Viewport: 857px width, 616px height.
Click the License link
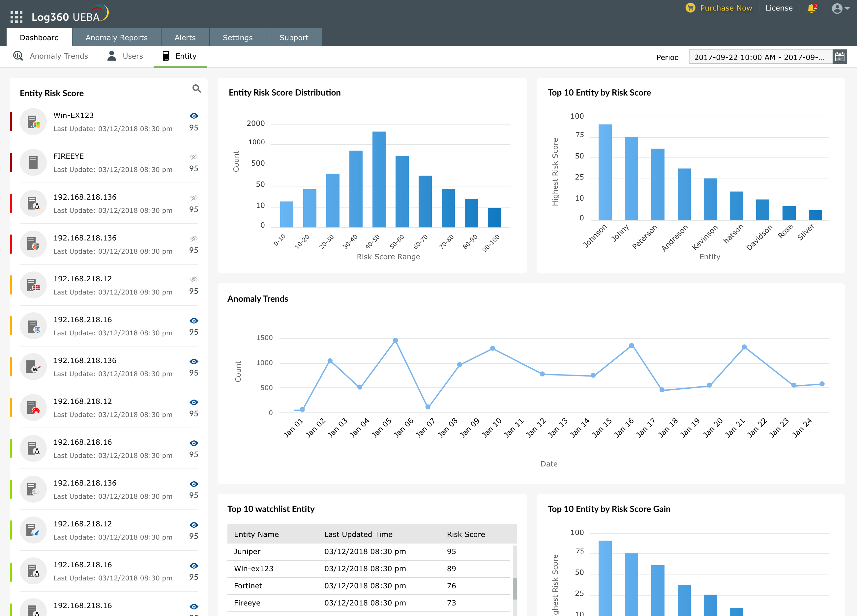(779, 8)
